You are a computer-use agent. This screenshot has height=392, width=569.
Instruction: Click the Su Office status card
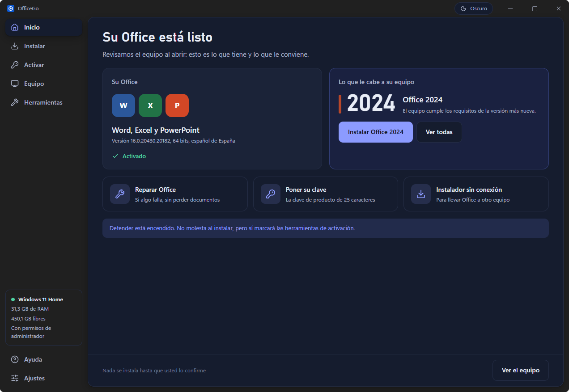tap(212, 118)
